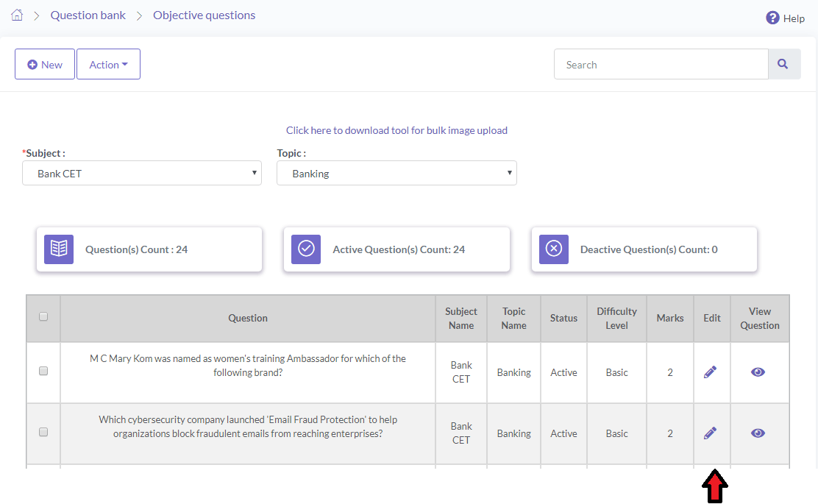Click the bulk image upload tool download link
Viewport: 818px width, 504px height.
click(x=396, y=130)
